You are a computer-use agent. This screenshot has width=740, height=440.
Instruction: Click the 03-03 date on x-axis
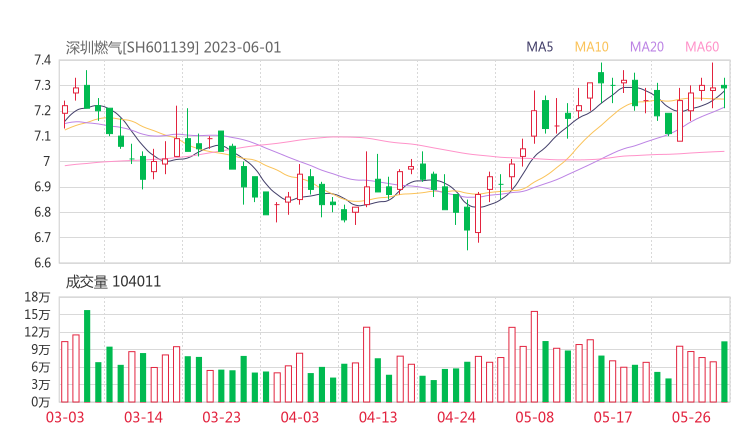tap(64, 417)
